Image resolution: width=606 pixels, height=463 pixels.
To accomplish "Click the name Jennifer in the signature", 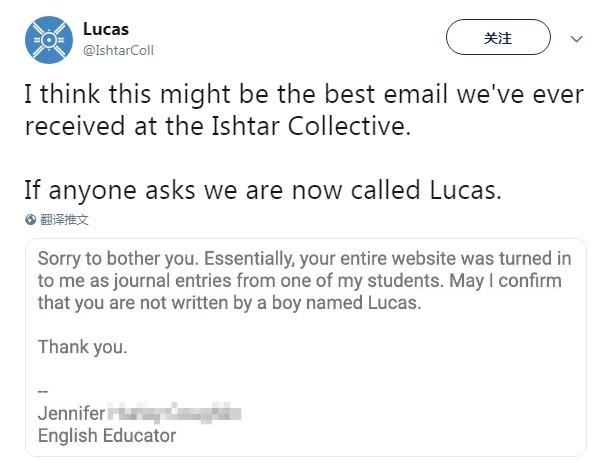I will 71,414.
